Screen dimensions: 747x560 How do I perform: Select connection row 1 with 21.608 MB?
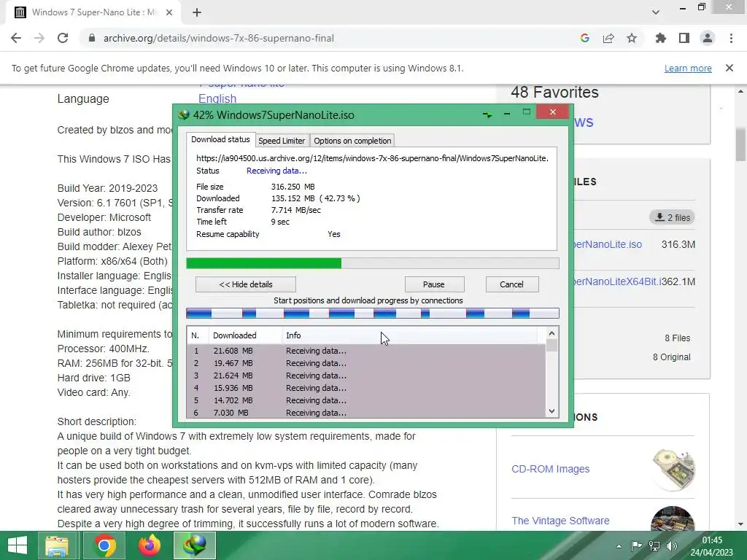(x=366, y=351)
